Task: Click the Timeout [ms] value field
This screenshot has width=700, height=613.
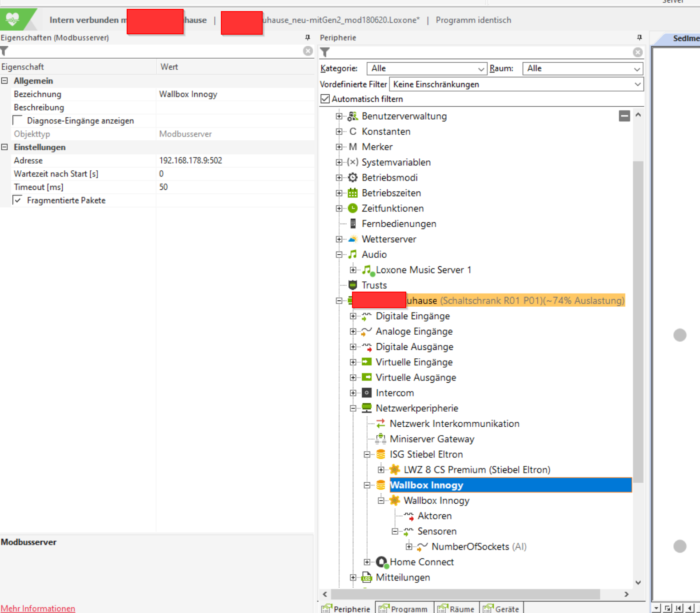Action: (x=236, y=187)
